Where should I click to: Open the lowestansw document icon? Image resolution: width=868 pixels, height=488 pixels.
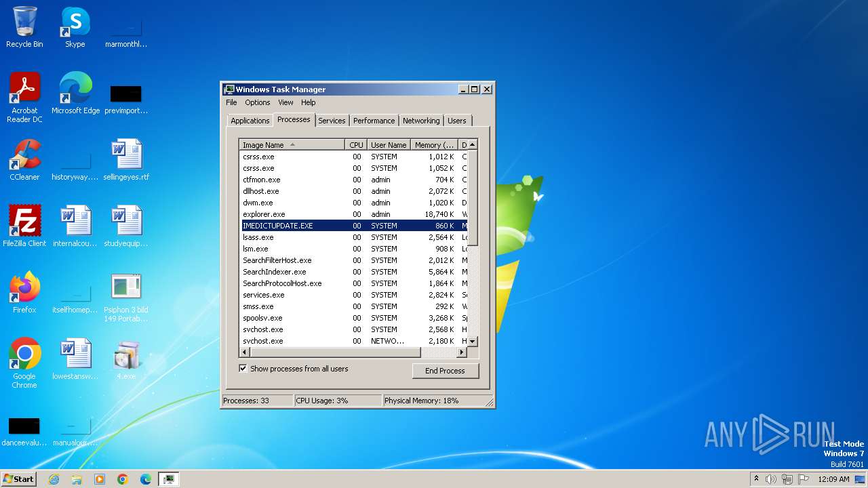75,359
